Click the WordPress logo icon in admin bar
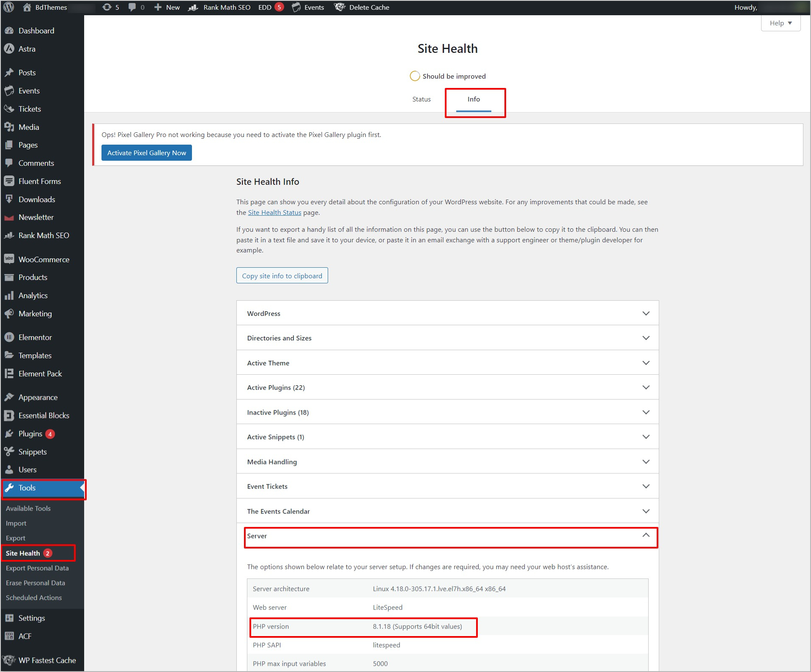811x672 pixels. tap(9, 7)
